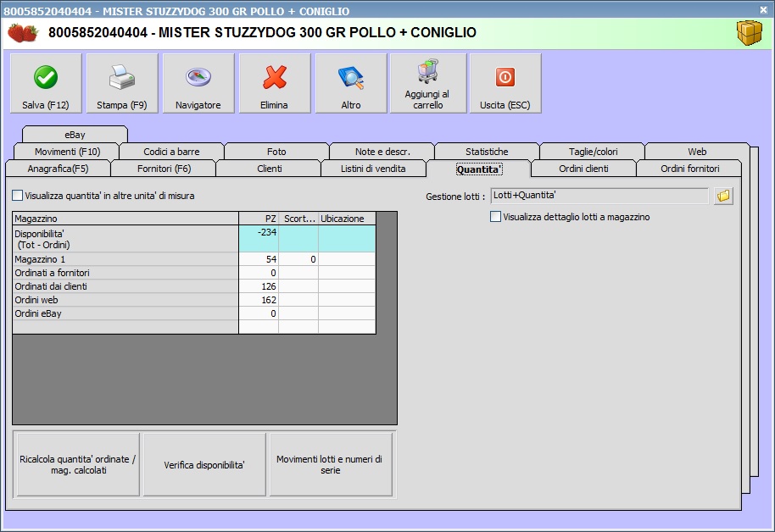Click the Elimina red X button
Screen dimensions: 775x532
(x=275, y=84)
